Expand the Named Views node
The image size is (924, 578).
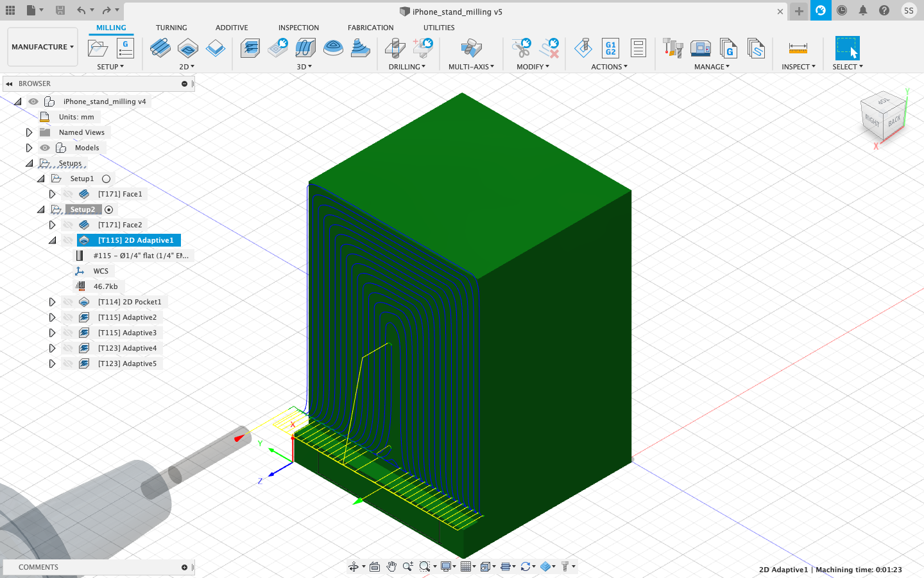tap(29, 132)
